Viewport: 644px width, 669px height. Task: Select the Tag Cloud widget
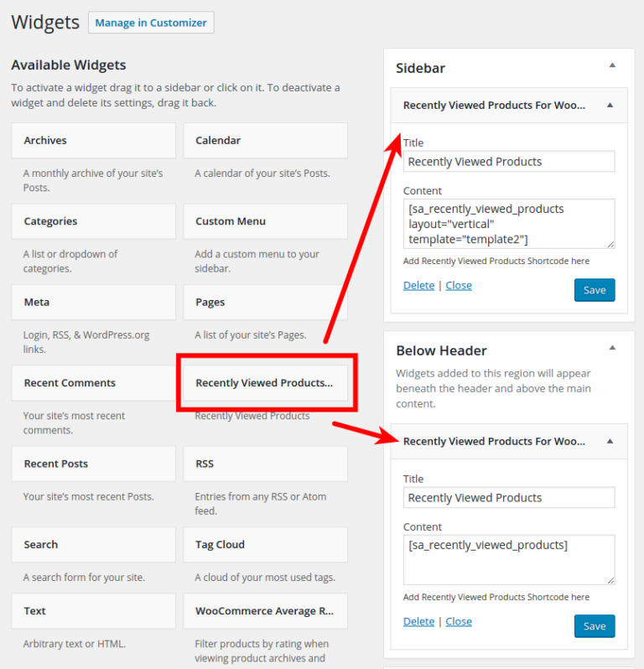[x=265, y=545]
